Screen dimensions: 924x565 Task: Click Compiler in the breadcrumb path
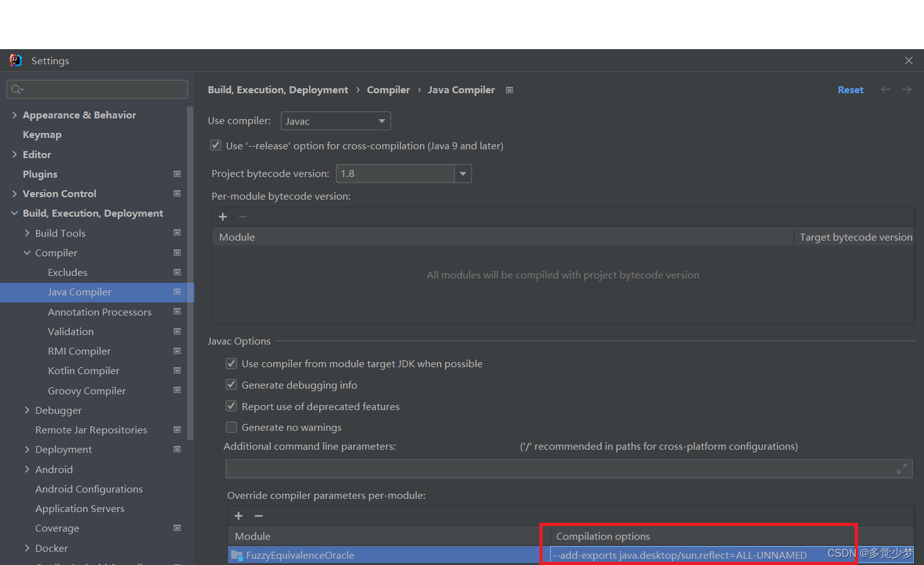(x=388, y=89)
